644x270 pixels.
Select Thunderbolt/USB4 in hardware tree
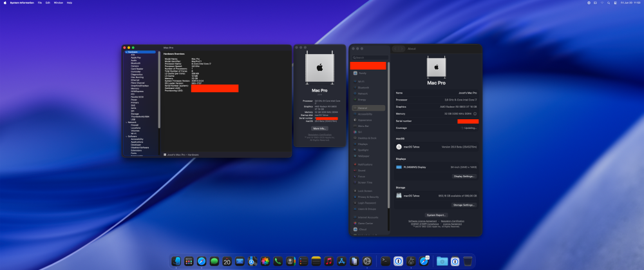tap(140, 116)
